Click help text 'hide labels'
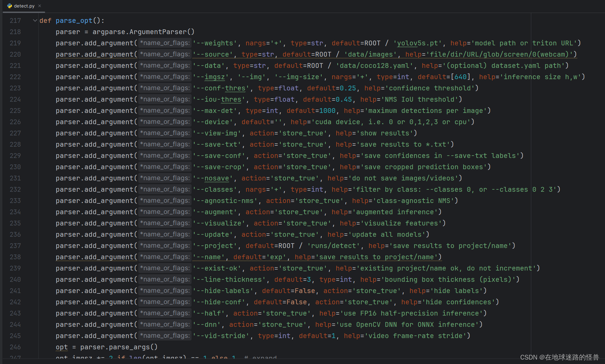The height and width of the screenshot is (364, 605). pos(456,291)
